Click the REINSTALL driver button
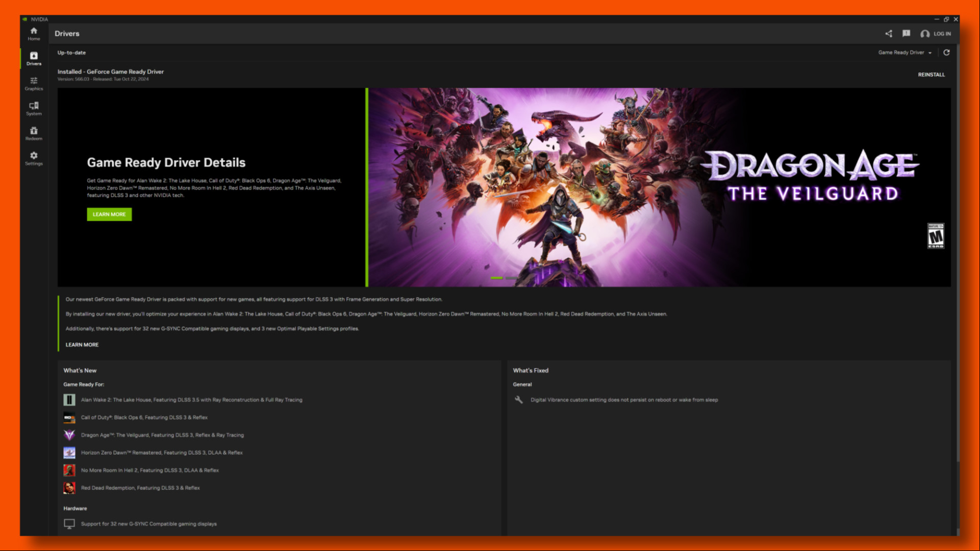This screenshot has width=980, height=551. click(x=931, y=74)
